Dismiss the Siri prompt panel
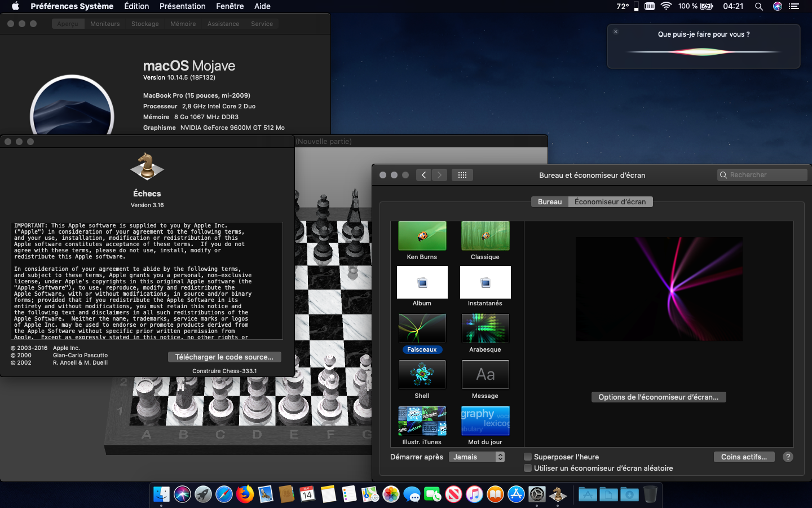Image resolution: width=812 pixels, height=508 pixels. tap(616, 32)
